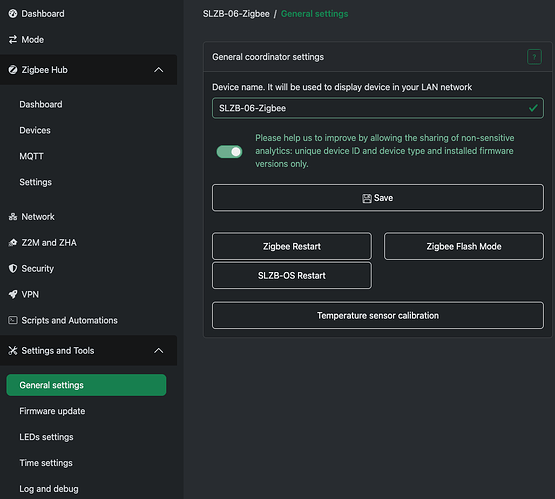Click the Settings and Tools wrench icon
The height and width of the screenshot is (499, 555).
click(x=13, y=351)
